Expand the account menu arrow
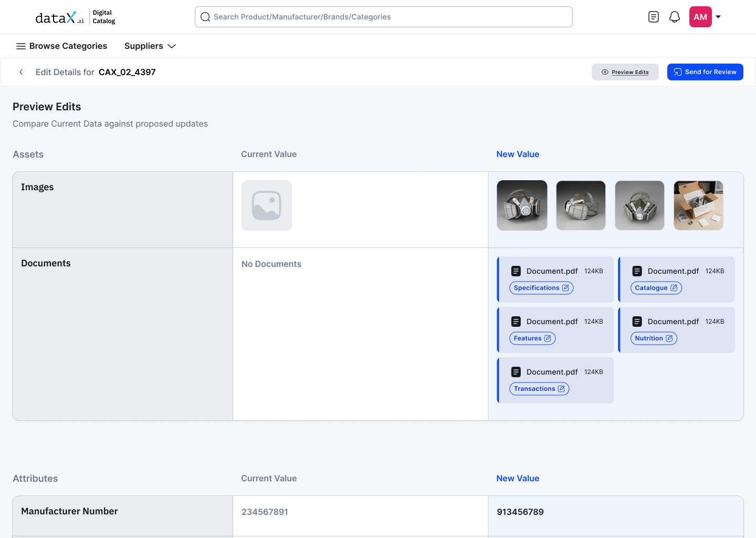The height and width of the screenshot is (538, 756). pyautogui.click(x=718, y=17)
